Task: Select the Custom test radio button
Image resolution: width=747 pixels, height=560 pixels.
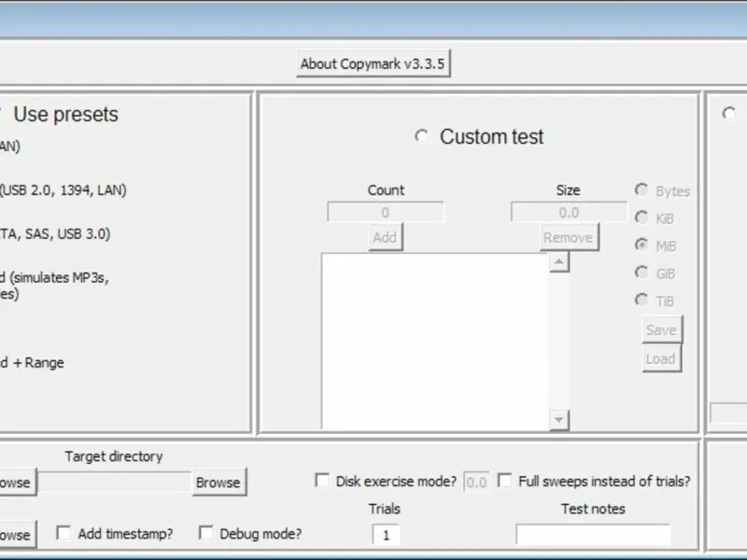Action: pos(421,136)
